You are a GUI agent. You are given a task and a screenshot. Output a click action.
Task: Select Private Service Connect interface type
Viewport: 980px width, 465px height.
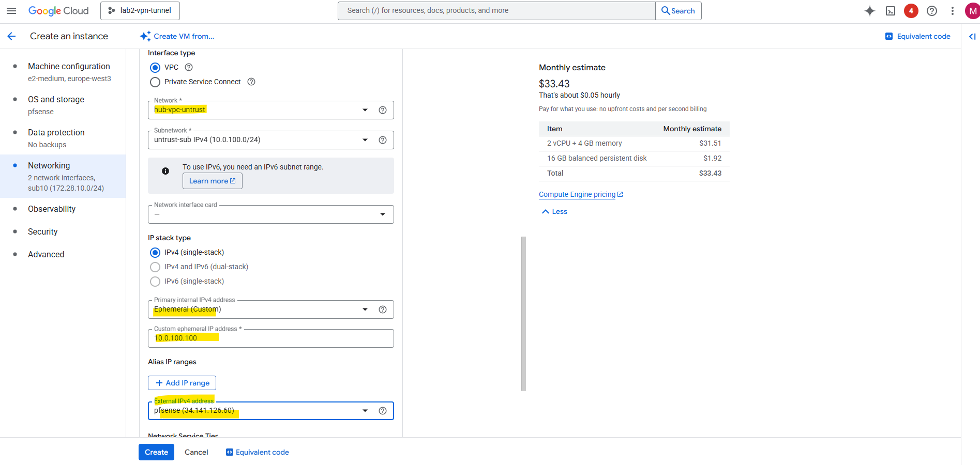click(x=155, y=82)
